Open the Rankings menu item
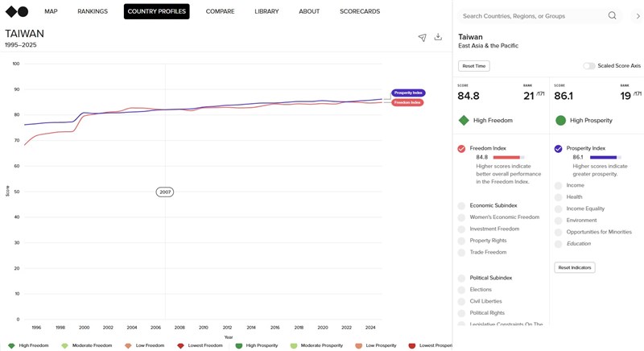 pyautogui.click(x=93, y=11)
